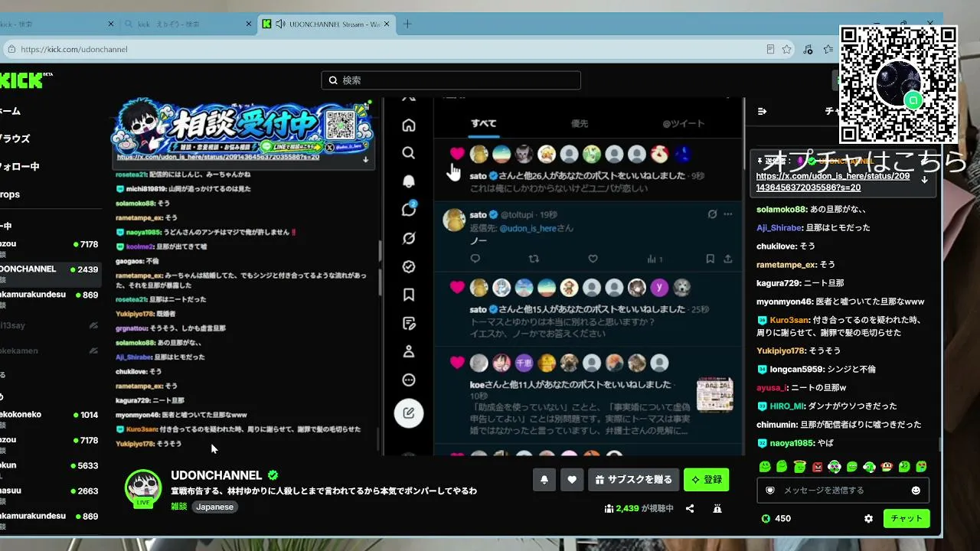Open sidebar channel with 1014 viewers

[x=51, y=415]
